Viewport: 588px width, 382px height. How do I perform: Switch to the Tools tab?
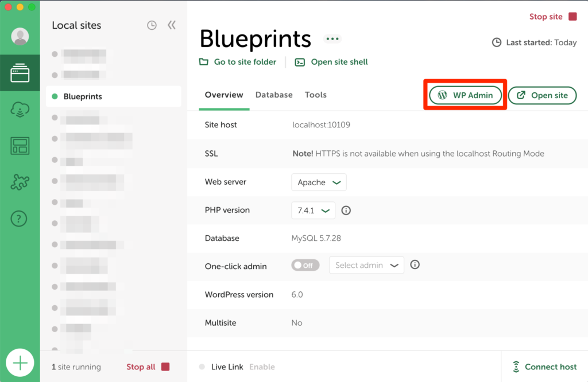(316, 95)
